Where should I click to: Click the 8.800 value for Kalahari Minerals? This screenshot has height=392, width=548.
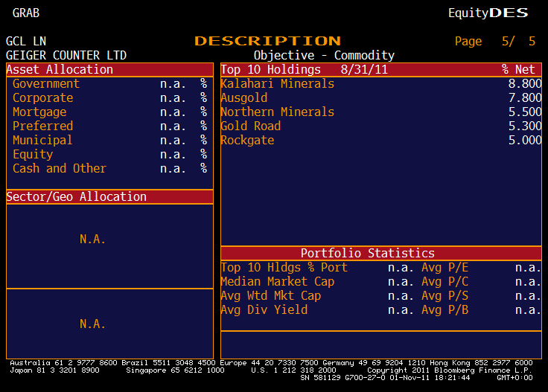(525, 84)
